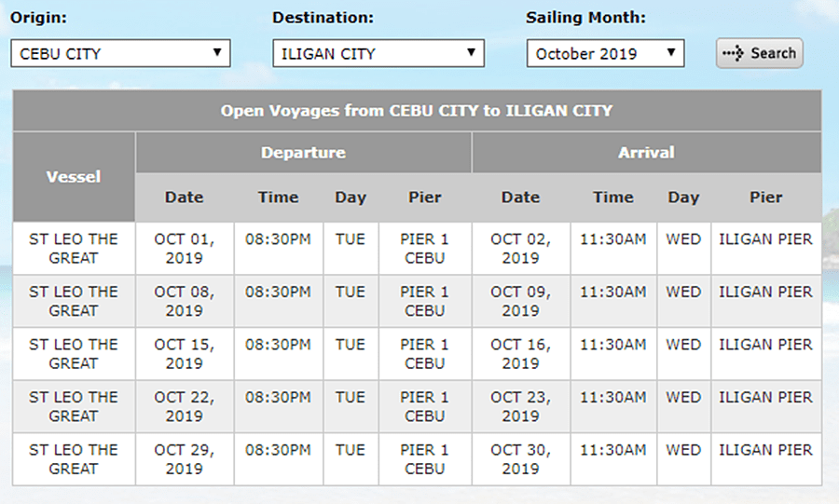Click the table title Open Voyages from CEBU CITY
This screenshot has height=504, width=839.
tap(417, 111)
